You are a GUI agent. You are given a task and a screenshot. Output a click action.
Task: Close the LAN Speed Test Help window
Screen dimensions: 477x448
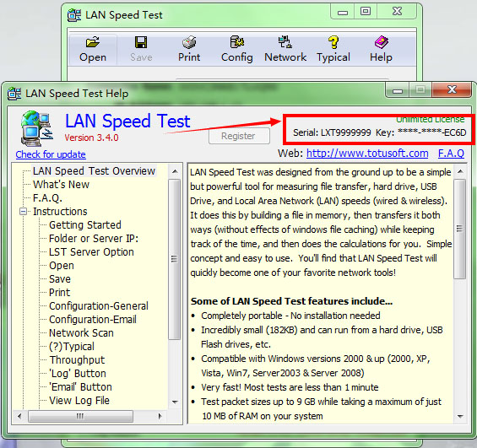452,89
